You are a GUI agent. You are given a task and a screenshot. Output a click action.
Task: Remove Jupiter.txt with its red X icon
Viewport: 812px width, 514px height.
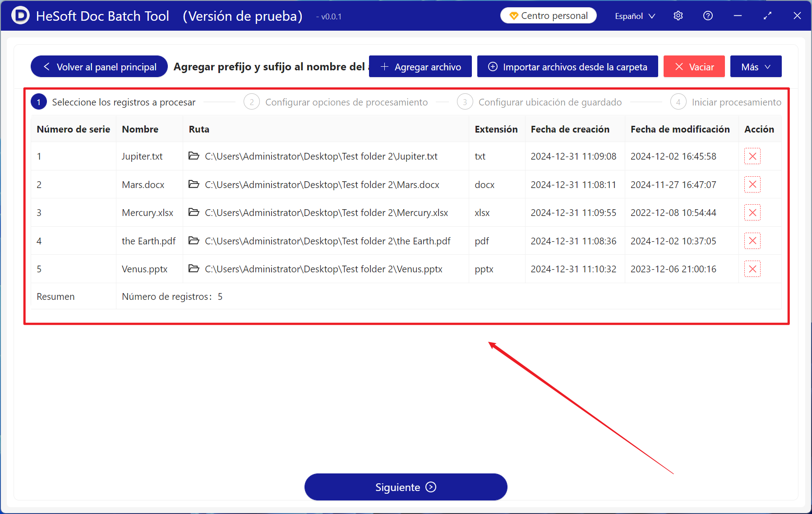pos(752,156)
